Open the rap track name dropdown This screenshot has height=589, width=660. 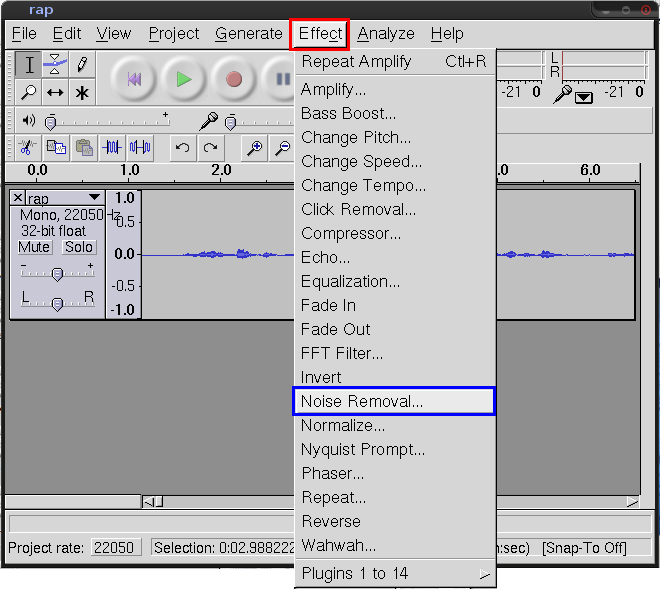coord(94,197)
